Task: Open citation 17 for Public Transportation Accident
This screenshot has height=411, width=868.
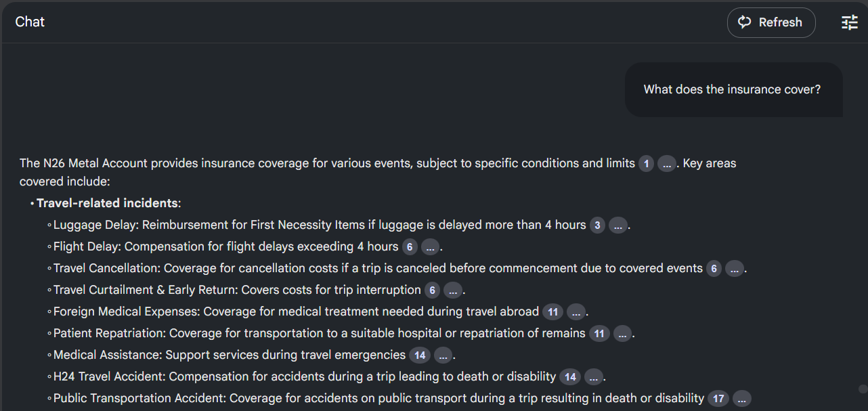Action: (718, 399)
